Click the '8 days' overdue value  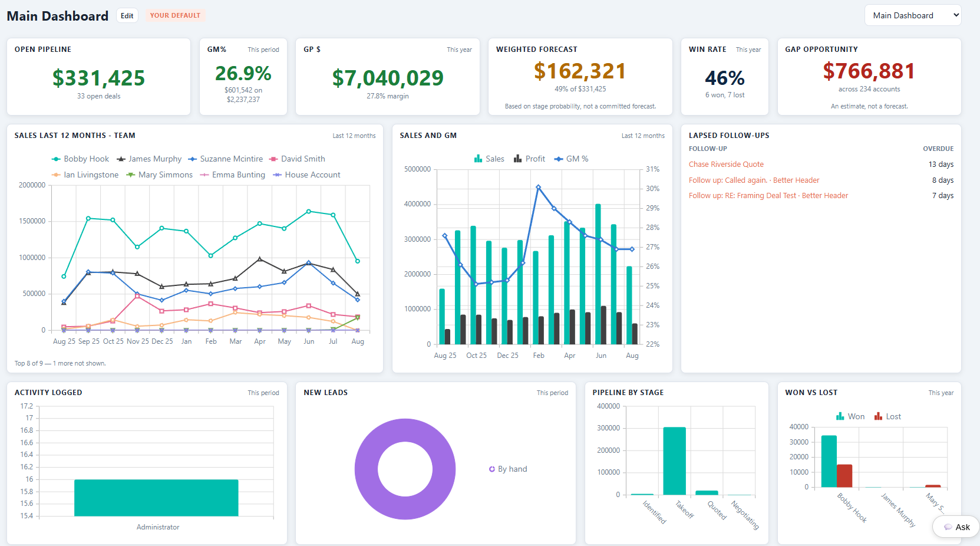point(943,180)
